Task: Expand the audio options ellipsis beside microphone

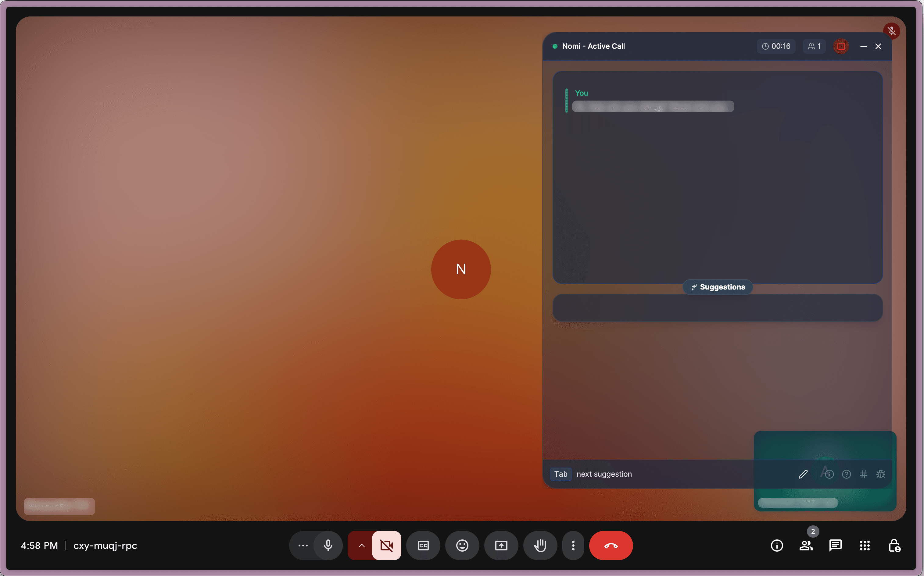Action: tap(303, 546)
